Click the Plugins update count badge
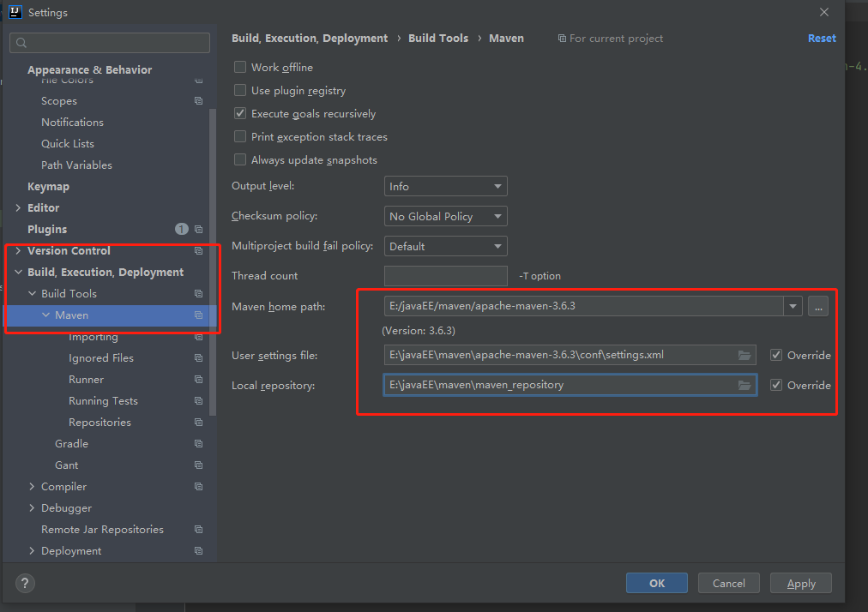Image resolution: width=868 pixels, height=612 pixels. pos(182,229)
